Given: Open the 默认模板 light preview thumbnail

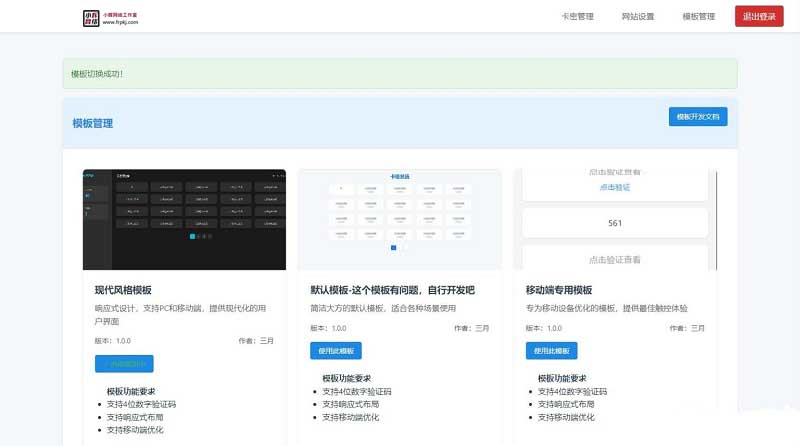Looking at the screenshot, I should coord(399,219).
